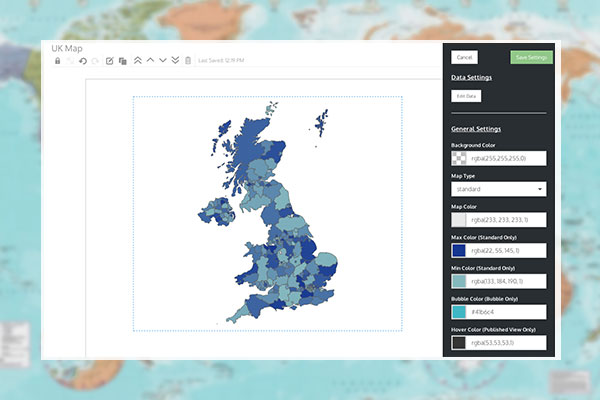Click the edit pencil icon
600x400 pixels.
point(110,61)
